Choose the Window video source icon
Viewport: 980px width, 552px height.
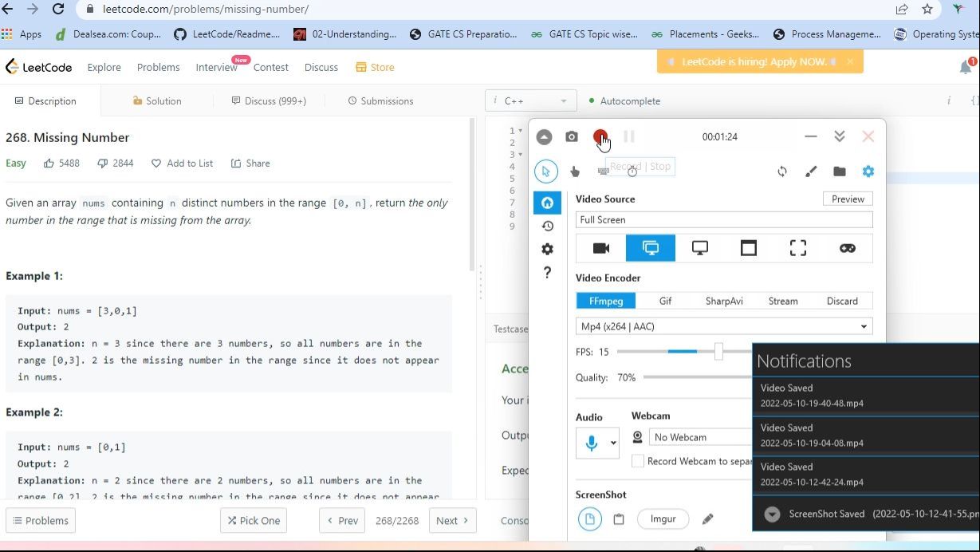coord(748,248)
